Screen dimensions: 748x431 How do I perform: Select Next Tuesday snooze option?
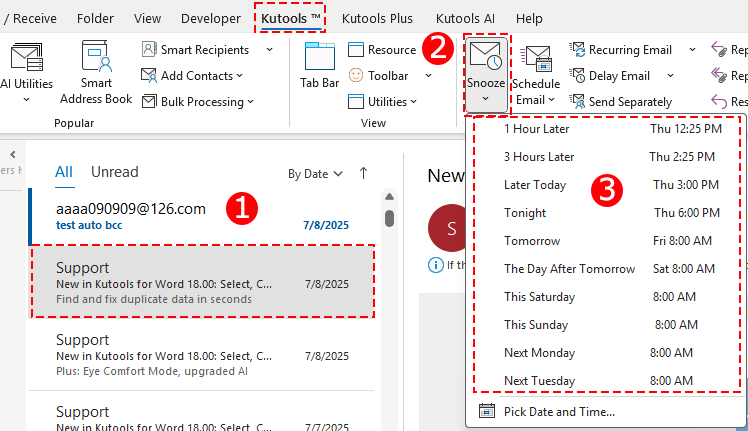pos(607,380)
